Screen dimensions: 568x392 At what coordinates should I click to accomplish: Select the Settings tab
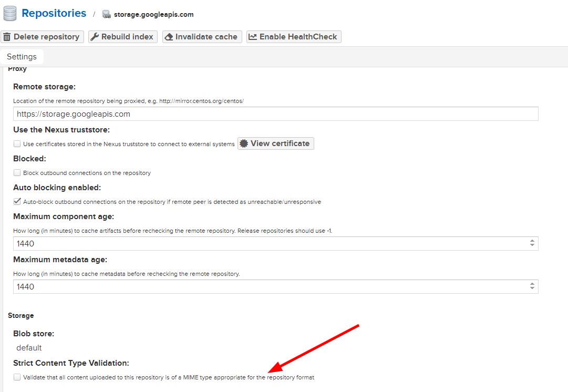[x=22, y=57]
